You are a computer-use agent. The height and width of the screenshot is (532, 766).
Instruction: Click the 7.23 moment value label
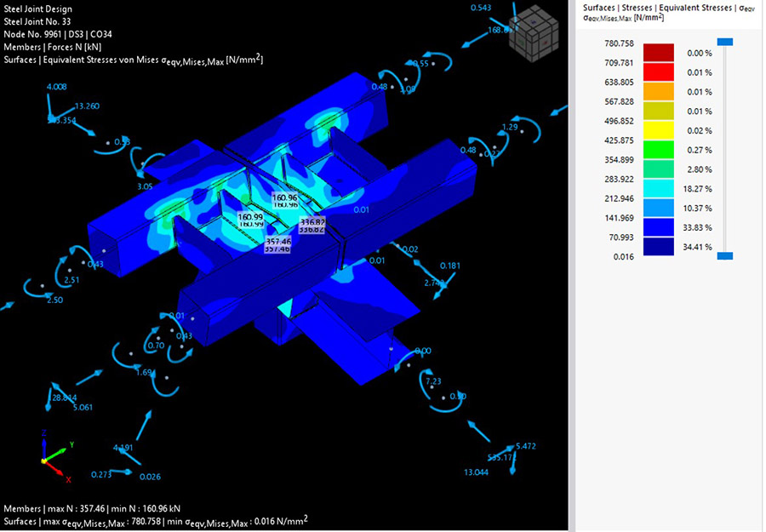point(432,380)
